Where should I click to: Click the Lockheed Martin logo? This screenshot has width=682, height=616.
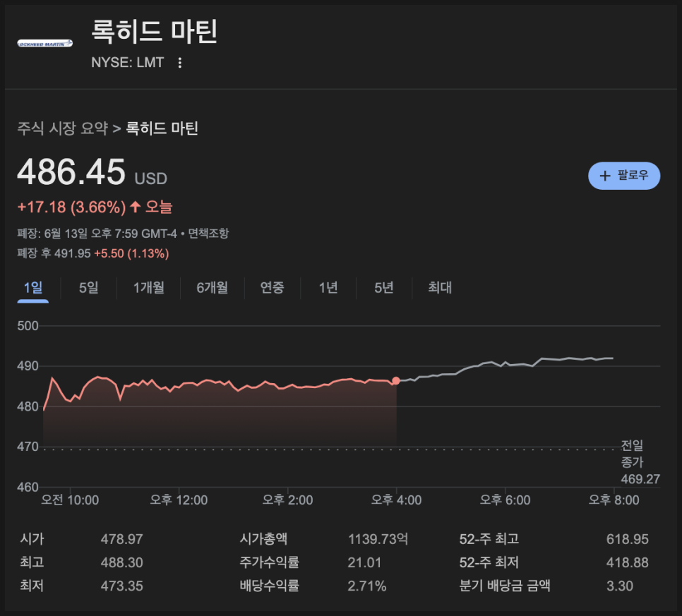(44, 44)
